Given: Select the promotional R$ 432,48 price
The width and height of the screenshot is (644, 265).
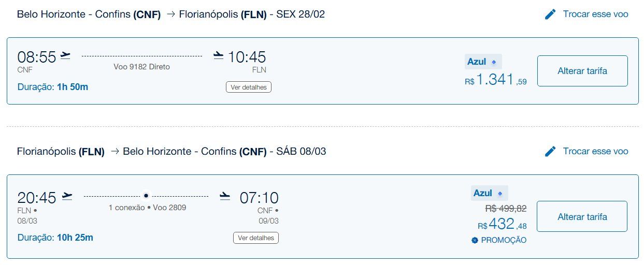Looking at the screenshot, I should (502, 224).
